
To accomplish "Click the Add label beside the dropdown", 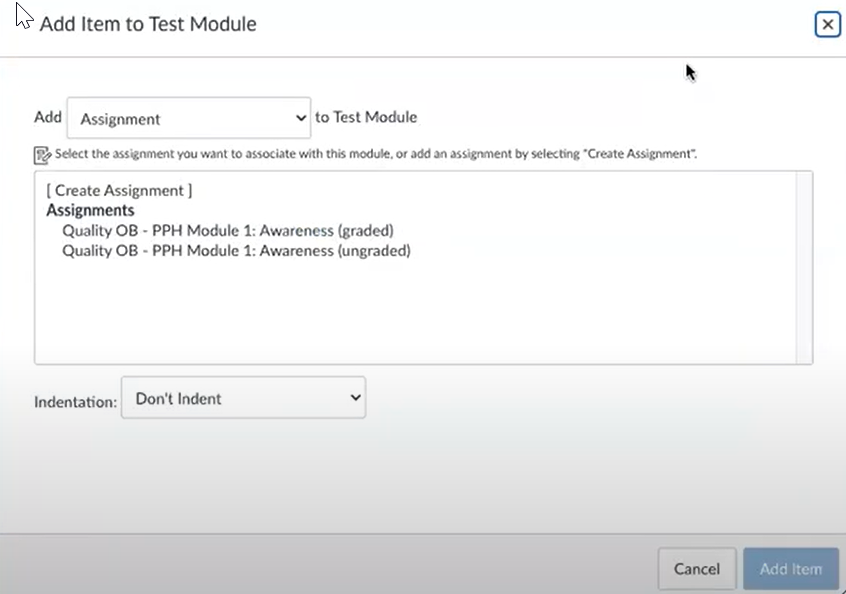I will (47, 117).
